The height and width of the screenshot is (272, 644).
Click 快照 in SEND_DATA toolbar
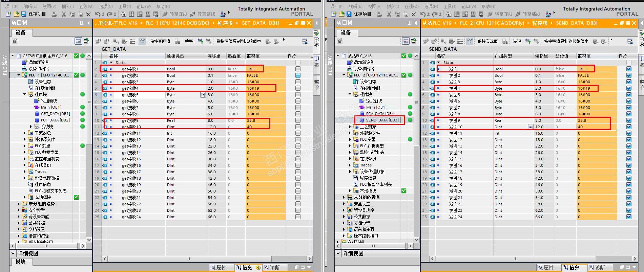517,41
